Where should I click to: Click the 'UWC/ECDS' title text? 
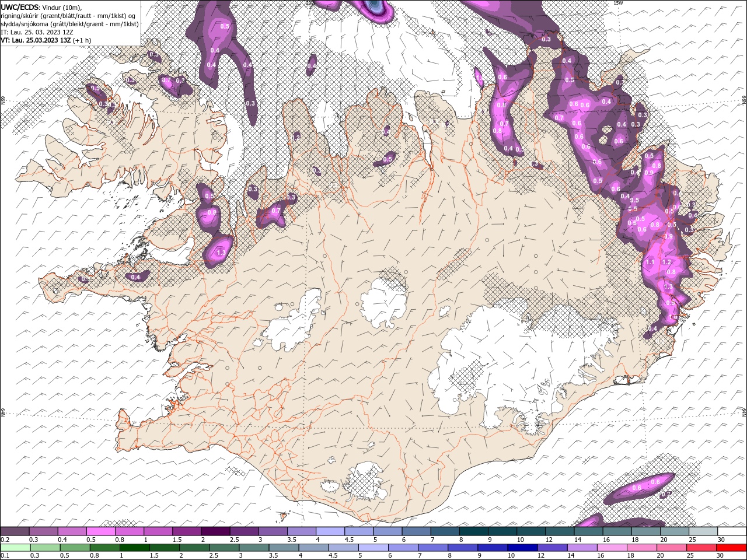pos(20,7)
